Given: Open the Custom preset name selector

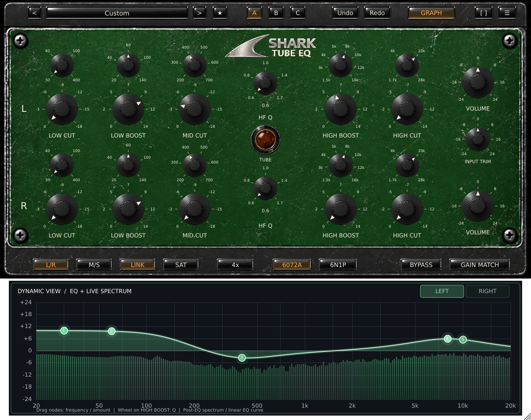Looking at the screenshot, I should [117, 13].
